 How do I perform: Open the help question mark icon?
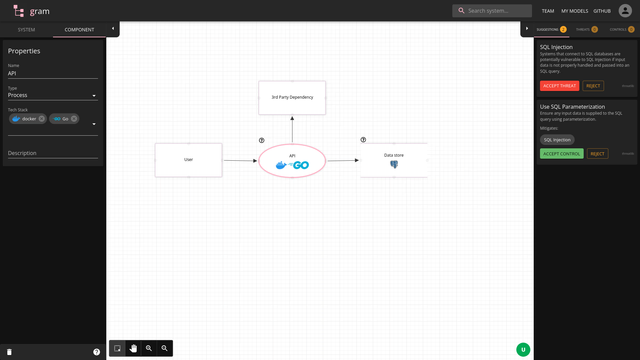[x=96, y=352]
